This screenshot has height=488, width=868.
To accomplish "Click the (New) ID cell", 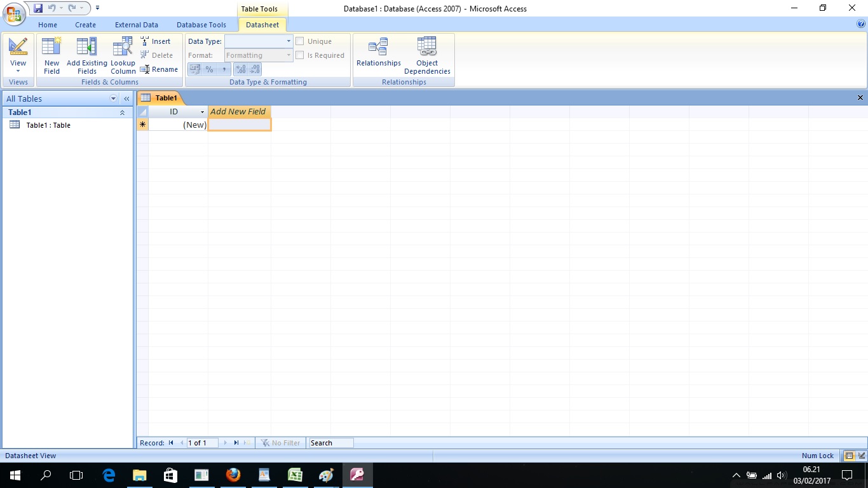I will [x=178, y=125].
